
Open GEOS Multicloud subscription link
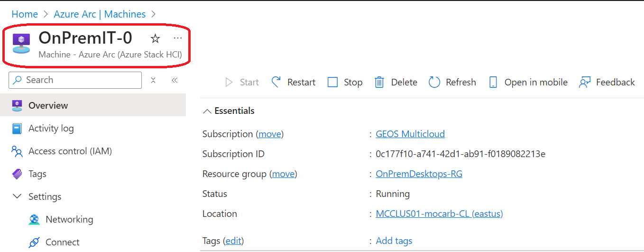coord(410,134)
